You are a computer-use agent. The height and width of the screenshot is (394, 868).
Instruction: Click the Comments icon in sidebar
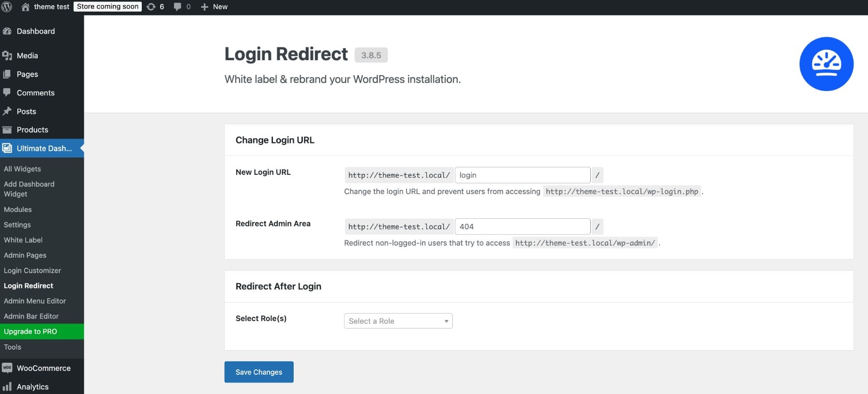(7, 92)
